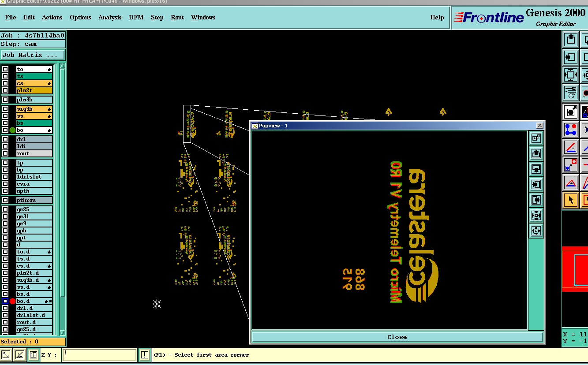This screenshot has height=365, width=588.
Task: Click Popview pan up icon
Action: click(536, 153)
